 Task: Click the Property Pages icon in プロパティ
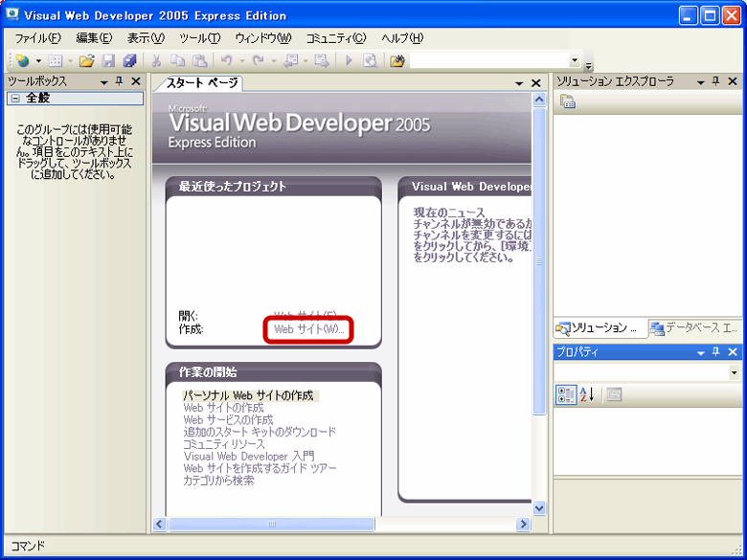(x=615, y=394)
